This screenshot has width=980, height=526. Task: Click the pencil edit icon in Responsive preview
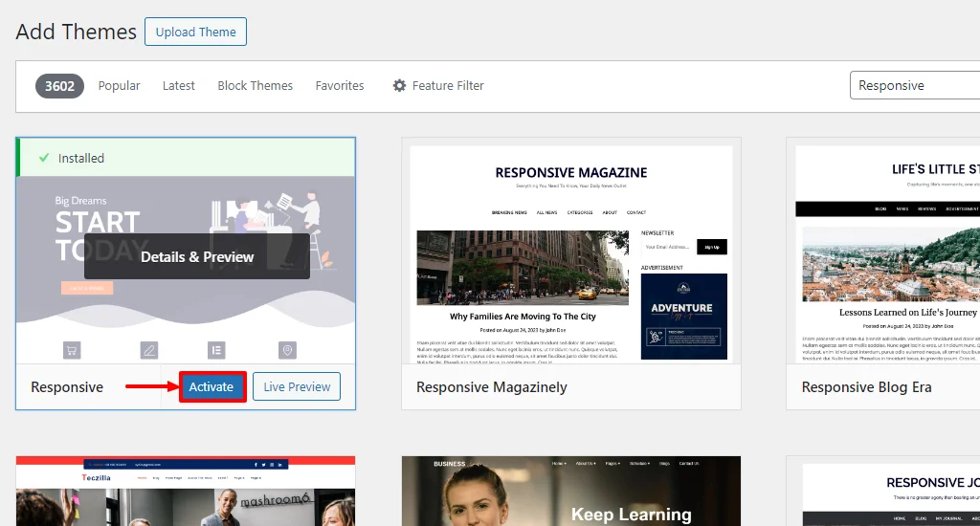[x=149, y=350]
